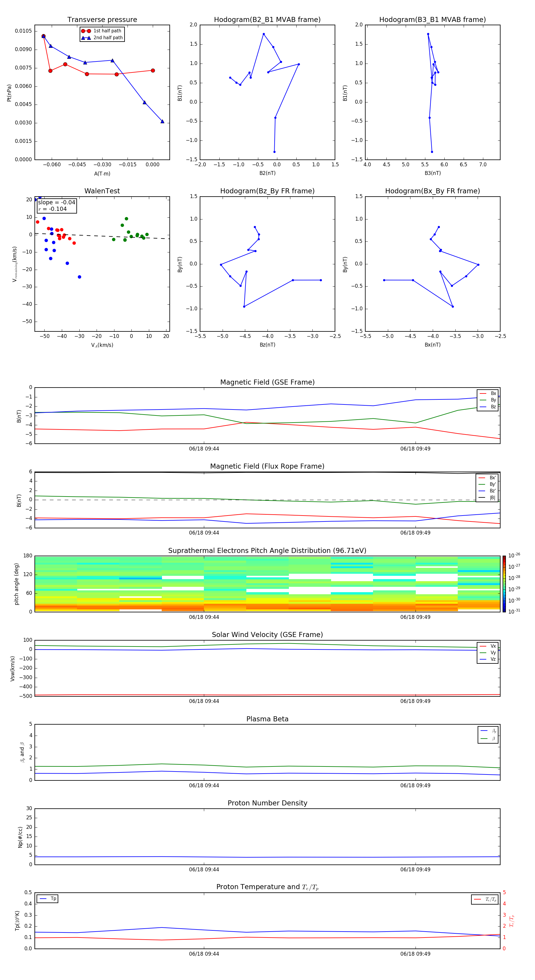
Task: Click the 'B3(nT)' x-axis label
Action: 432,173
